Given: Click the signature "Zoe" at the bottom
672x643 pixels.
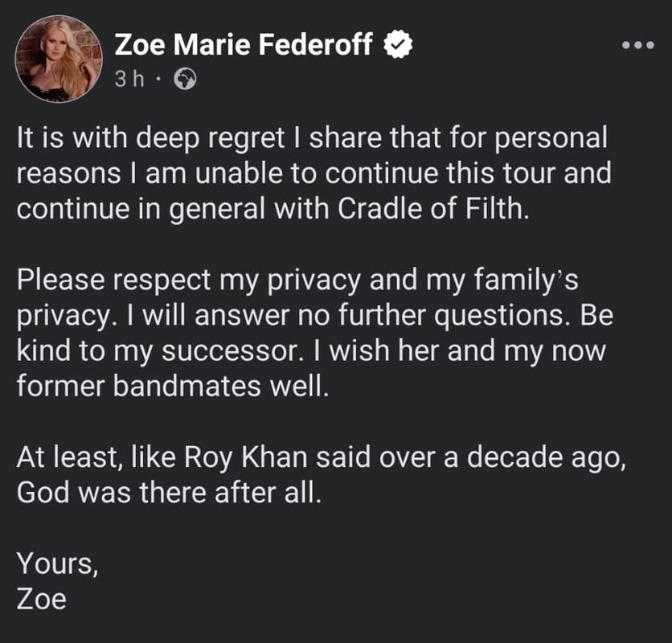Looking at the screenshot, I should [42, 599].
